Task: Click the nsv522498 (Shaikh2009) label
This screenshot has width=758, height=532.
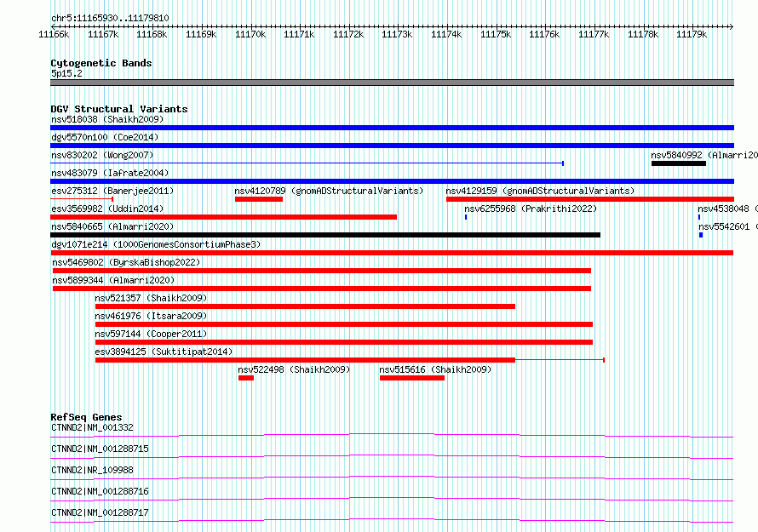Action: point(294,369)
